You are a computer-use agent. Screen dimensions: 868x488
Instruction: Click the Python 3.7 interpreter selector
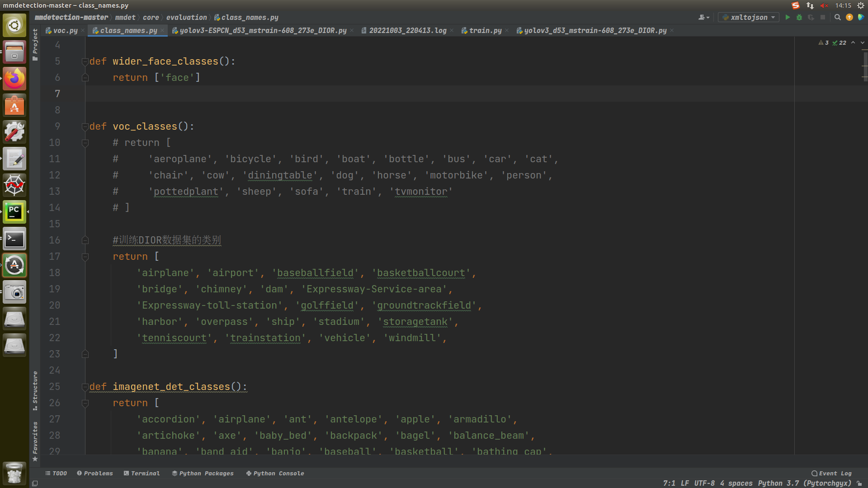pyautogui.click(x=804, y=483)
